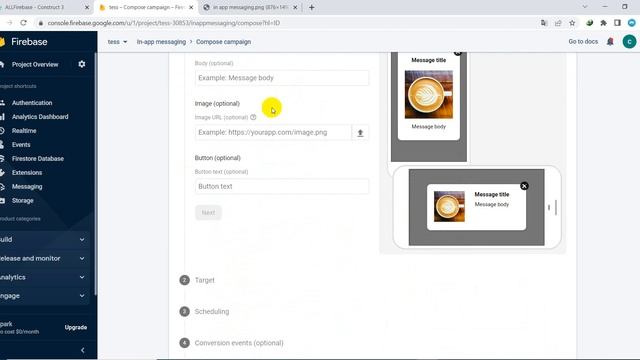This screenshot has width=640, height=360.
Task: Open Firestore Database in the sidebar
Action: pyautogui.click(x=38, y=158)
